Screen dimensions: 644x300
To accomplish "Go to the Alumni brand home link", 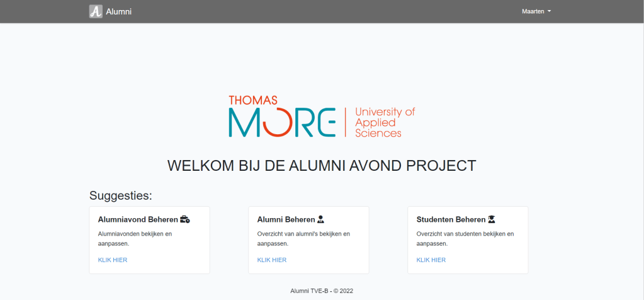I will [118, 11].
